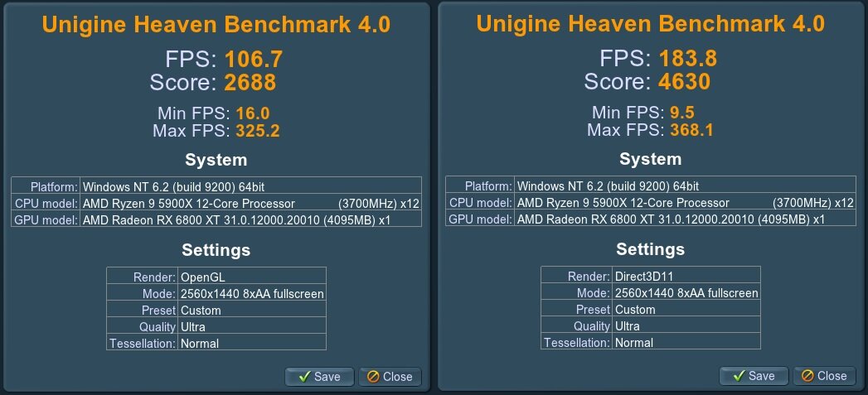Click benchmark title in Direct3D11 window
868x395 pixels.
(x=651, y=24)
